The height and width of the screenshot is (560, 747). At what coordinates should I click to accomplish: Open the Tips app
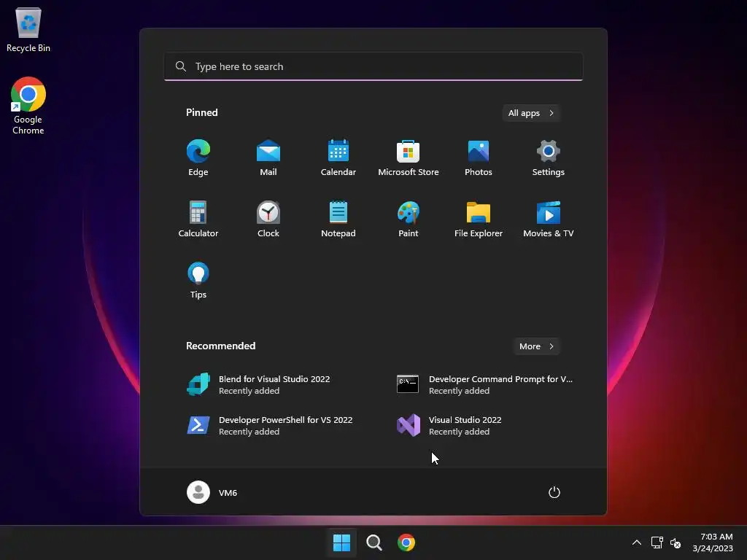[198, 281]
